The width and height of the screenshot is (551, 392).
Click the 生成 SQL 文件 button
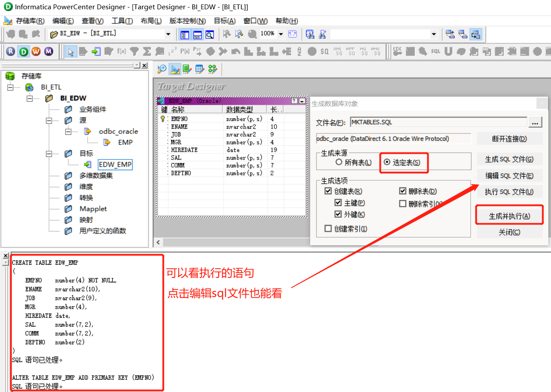(509, 159)
